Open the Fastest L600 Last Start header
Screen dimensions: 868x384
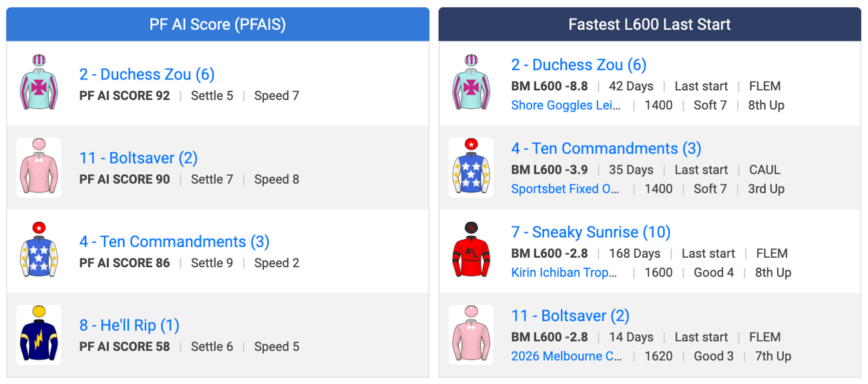point(650,25)
